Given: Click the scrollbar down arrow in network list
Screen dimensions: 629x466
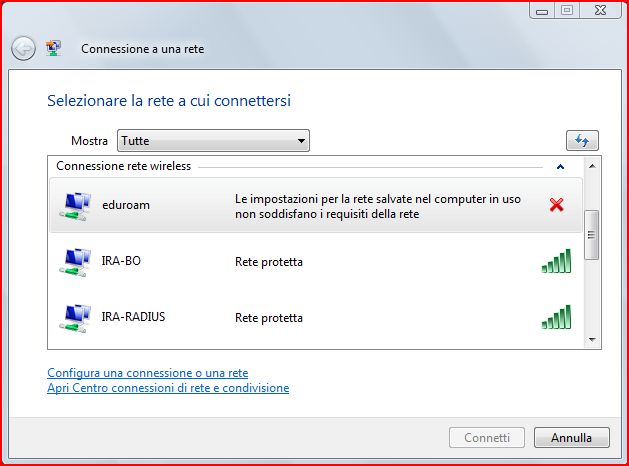Looking at the screenshot, I should (591, 340).
